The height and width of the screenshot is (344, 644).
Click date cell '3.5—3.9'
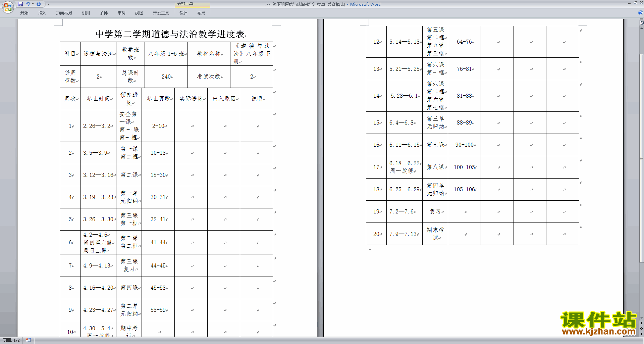click(x=98, y=153)
